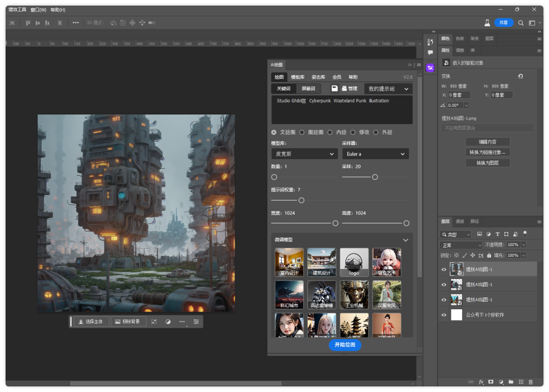549x392 pixels.
Task: Add a layer mask from Layers panel
Action: click(491, 382)
